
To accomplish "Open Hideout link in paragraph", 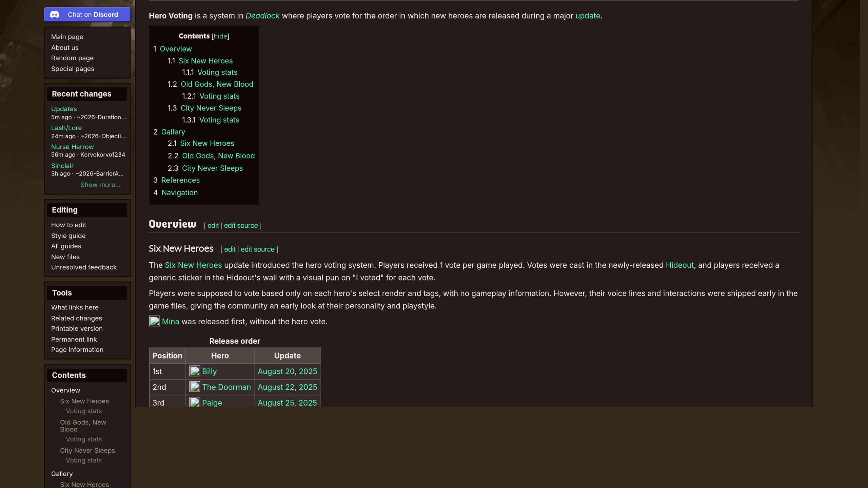I will tap(679, 265).
